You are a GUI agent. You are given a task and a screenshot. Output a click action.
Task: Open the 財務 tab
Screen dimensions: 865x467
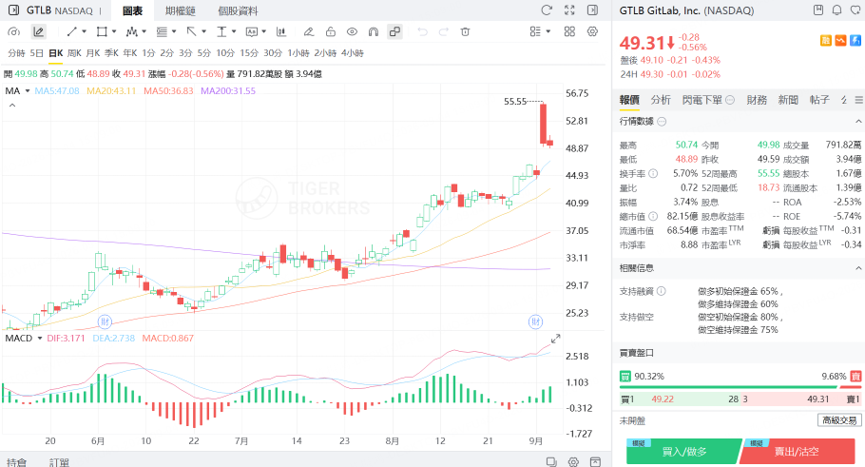coord(757,100)
